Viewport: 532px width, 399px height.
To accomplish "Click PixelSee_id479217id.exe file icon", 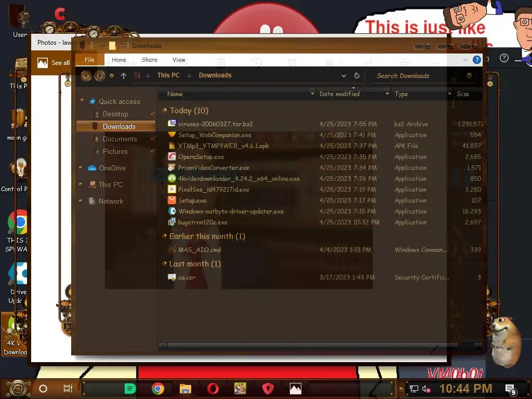I will (x=172, y=189).
